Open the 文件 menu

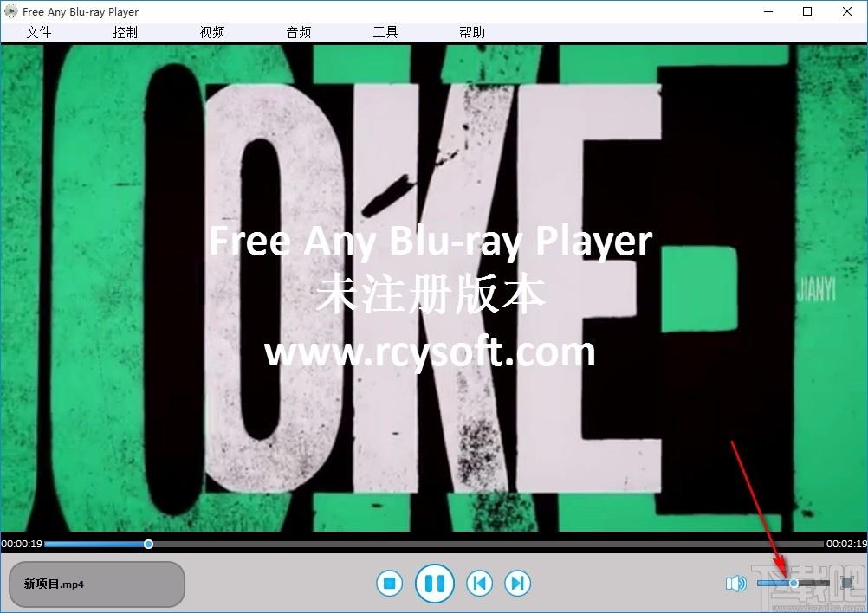39,33
